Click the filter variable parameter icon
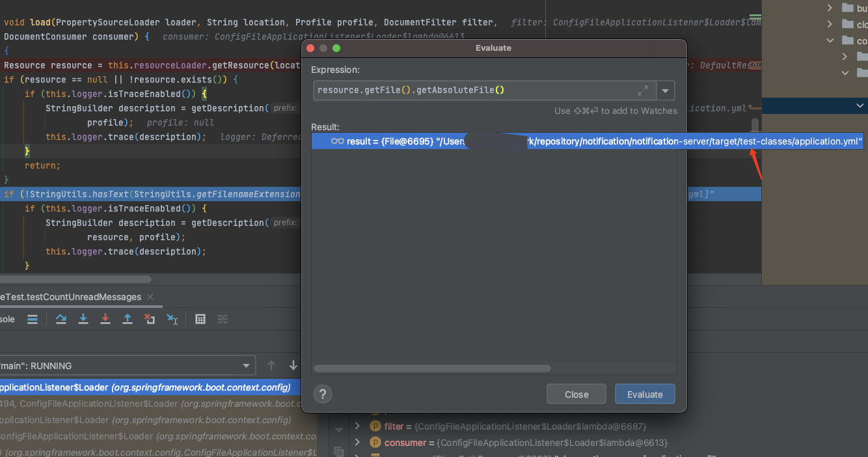Image resolution: width=868 pixels, height=457 pixels. click(375, 426)
